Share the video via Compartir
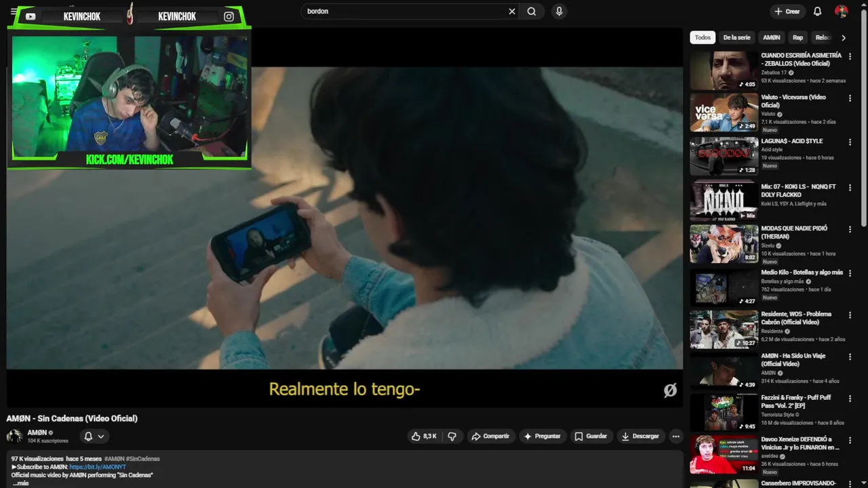 click(490, 436)
